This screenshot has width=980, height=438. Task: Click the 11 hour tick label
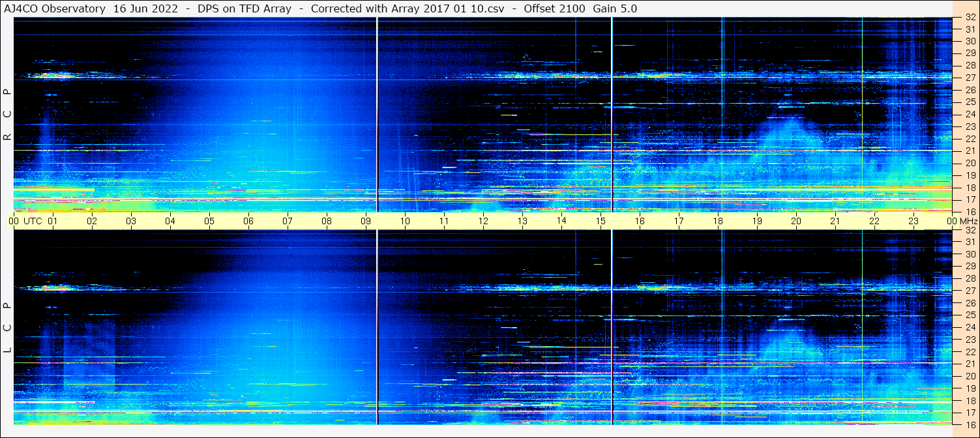[444, 221]
